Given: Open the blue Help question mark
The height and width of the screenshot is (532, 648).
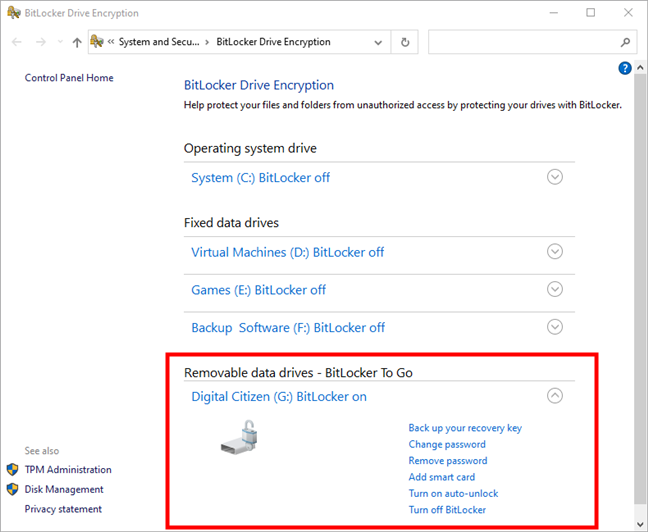Looking at the screenshot, I should [x=625, y=68].
